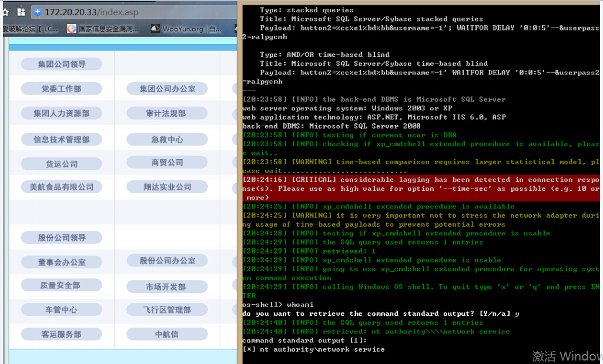
Task: Open the 爱破解论坛 bookmark
Action: (x=31, y=29)
